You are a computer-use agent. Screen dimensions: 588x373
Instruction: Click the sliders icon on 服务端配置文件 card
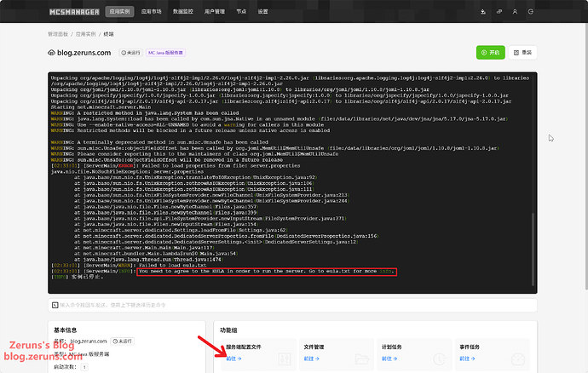pyautogui.click(x=285, y=359)
